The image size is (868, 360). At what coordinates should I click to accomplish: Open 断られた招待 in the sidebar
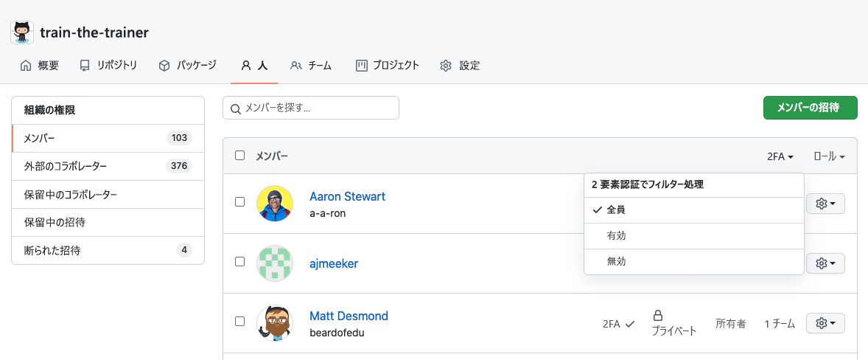click(108, 250)
